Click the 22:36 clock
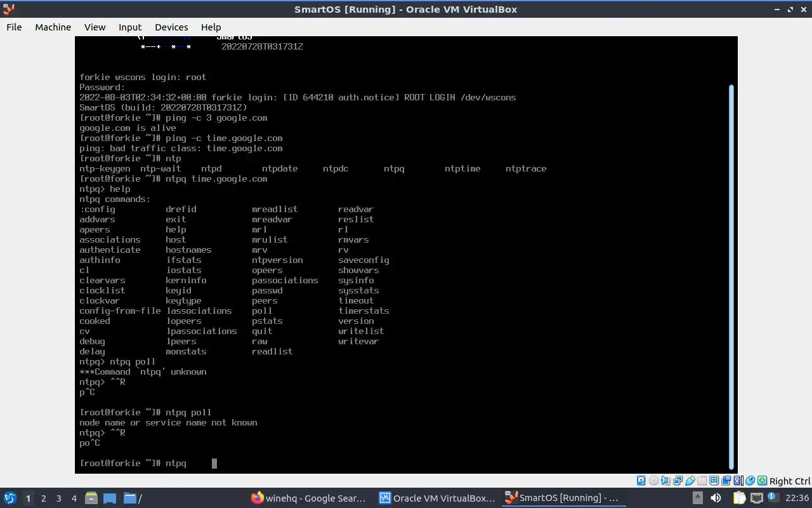This screenshot has width=812, height=508. (797, 498)
